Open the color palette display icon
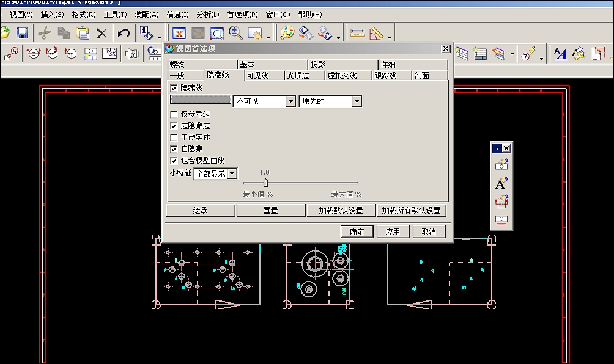The width and height of the screenshot is (614, 364). tap(287, 33)
